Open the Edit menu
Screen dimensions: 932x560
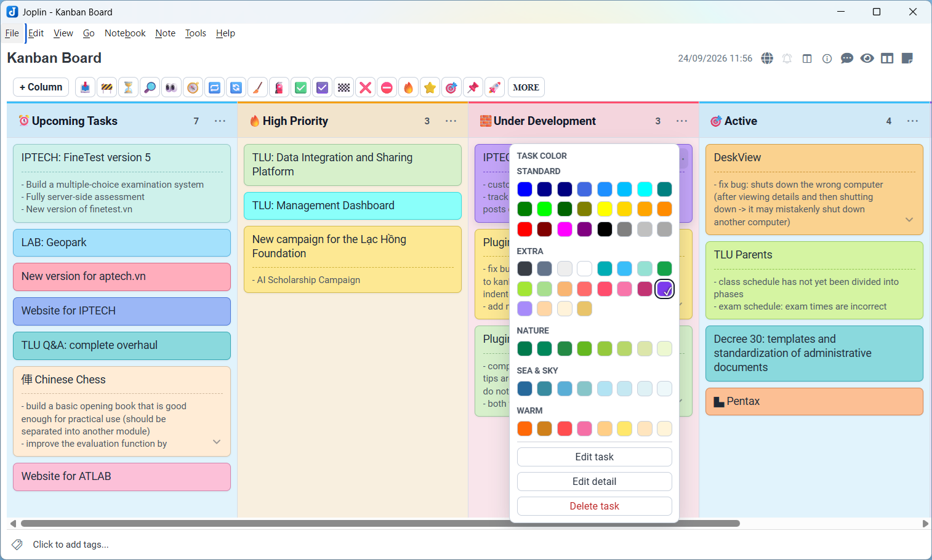coord(36,33)
